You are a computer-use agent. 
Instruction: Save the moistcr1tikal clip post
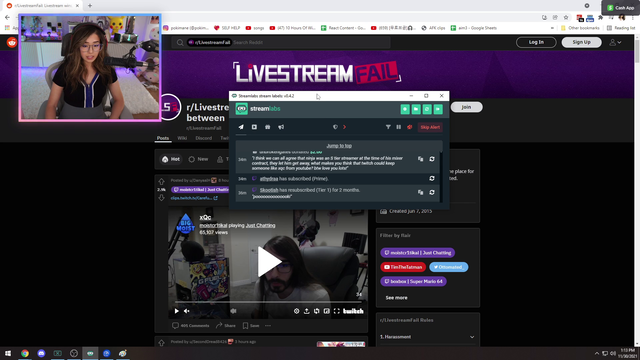pyautogui.click(x=251, y=326)
